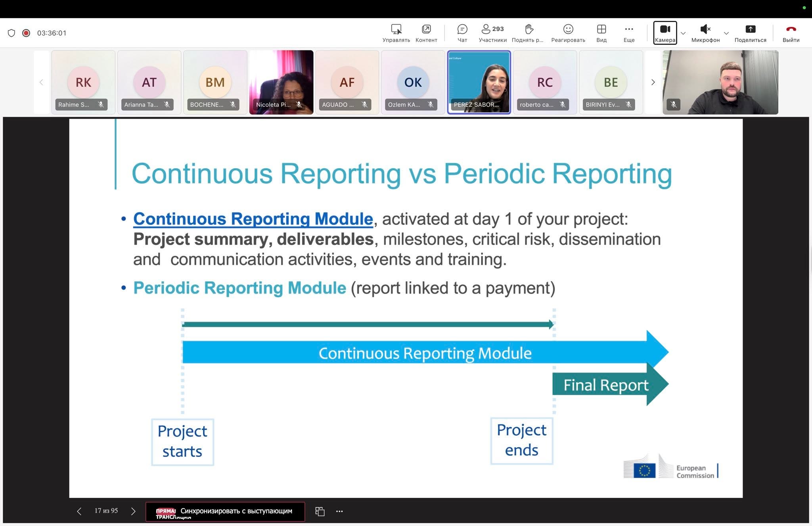The image size is (812, 526).
Task: Click the Project starts box on slide
Action: click(x=182, y=442)
